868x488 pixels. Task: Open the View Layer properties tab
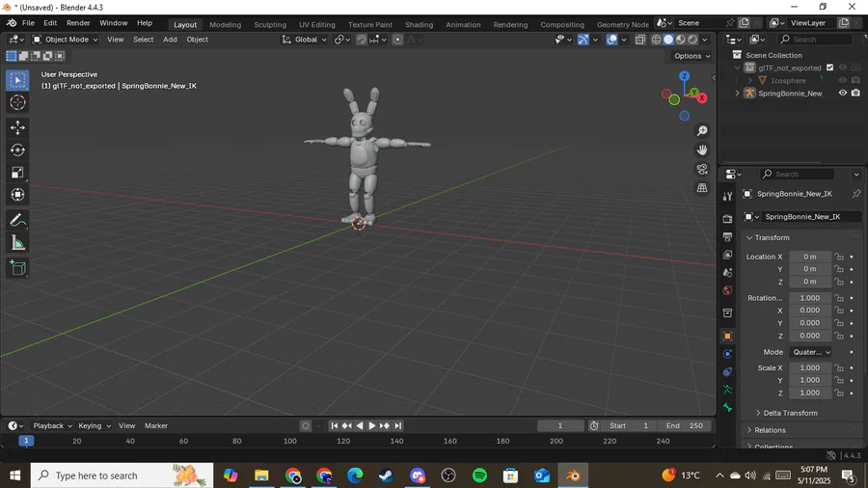pyautogui.click(x=727, y=255)
